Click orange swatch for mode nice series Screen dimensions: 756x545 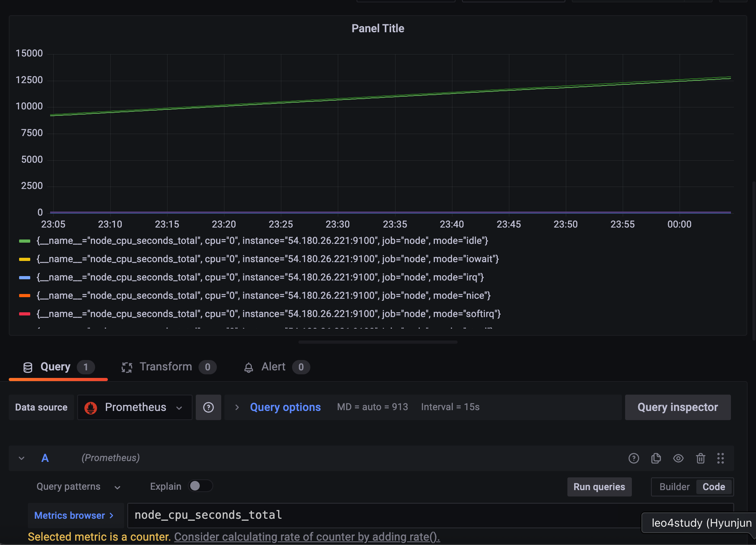pos(25,296)
